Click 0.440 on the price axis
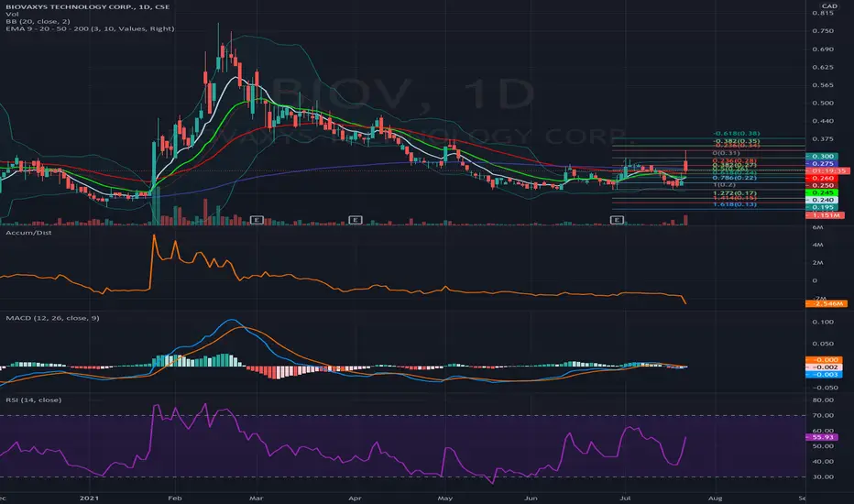Screen dimensions: 854x504 [823, 121]
